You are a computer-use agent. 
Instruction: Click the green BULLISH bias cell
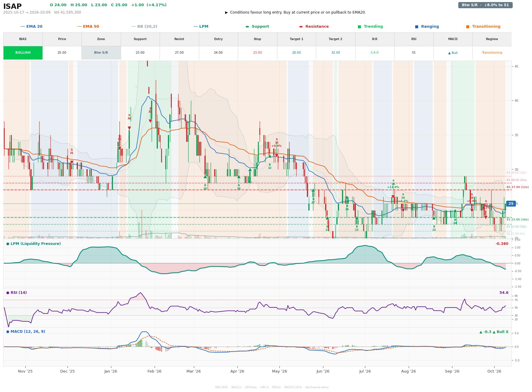click(x=23, y=53)
